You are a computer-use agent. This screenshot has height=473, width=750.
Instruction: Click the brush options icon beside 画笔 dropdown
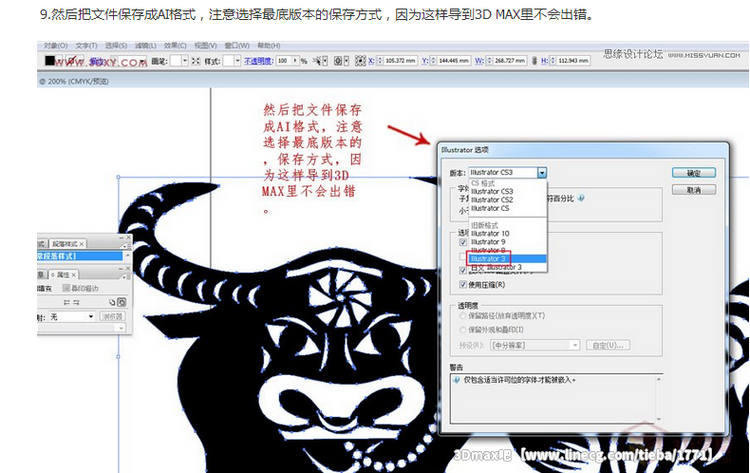coord(196,61)
